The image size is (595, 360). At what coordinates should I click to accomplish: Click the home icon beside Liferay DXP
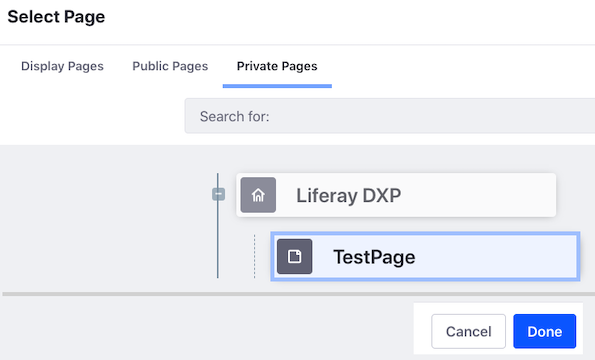point(258,195)
